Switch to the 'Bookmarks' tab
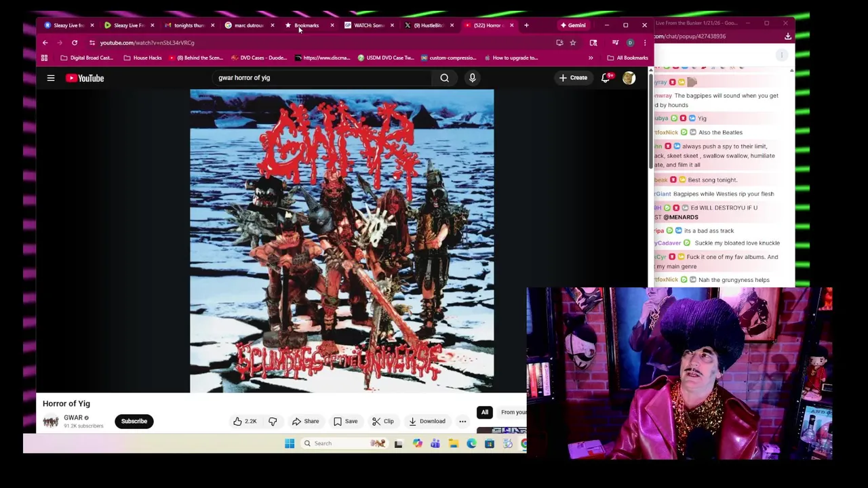This screenshot has height=488, width=868. [x=306, y=25]
